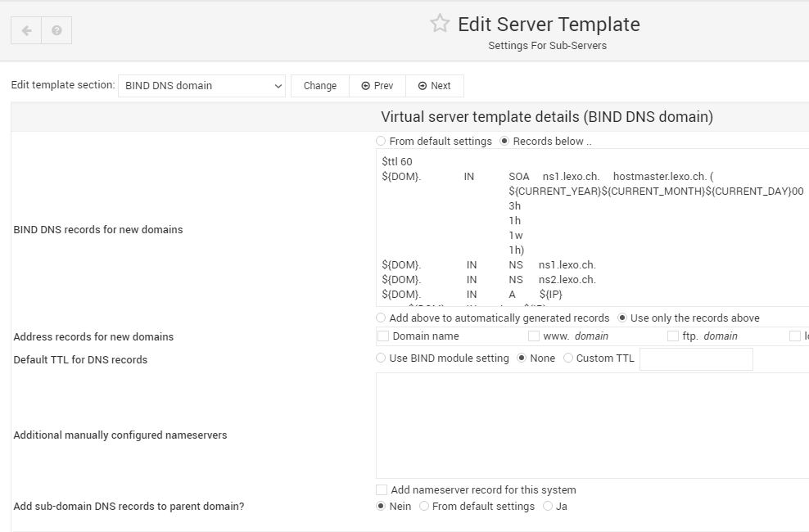The image size is (809, 532).
Task: Enable Add nameserver record for this system
Action: 382,489
